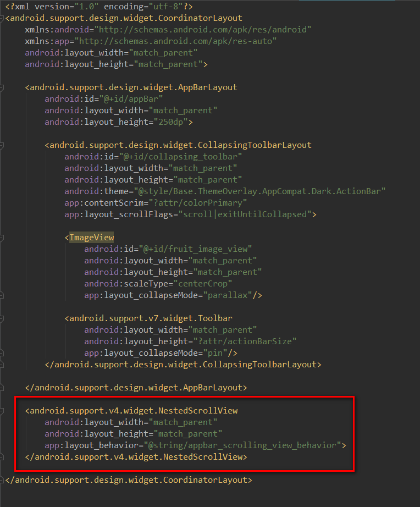Click the android.support.v7.widget.Toolbar tag name
Viewport: 420px width, 507px height.
[151, 318]
